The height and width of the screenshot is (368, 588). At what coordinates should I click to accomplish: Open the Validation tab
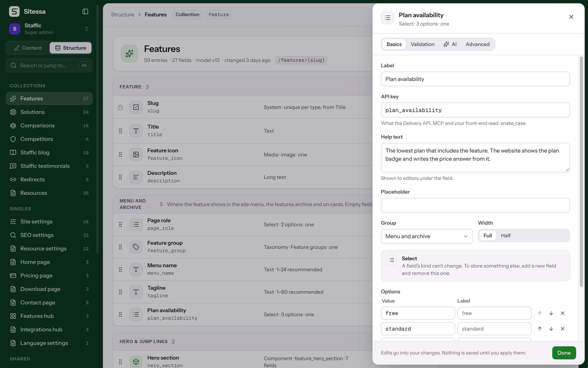[x=422, y=44]
